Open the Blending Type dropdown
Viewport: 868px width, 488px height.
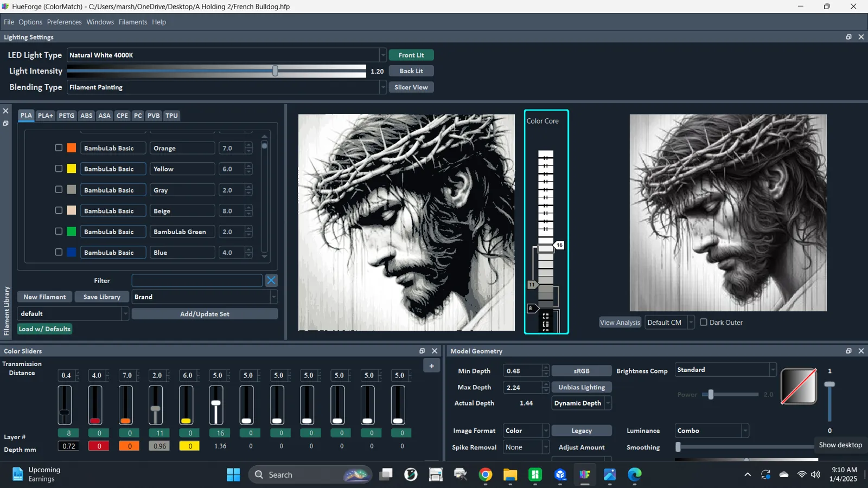[227, 87]
